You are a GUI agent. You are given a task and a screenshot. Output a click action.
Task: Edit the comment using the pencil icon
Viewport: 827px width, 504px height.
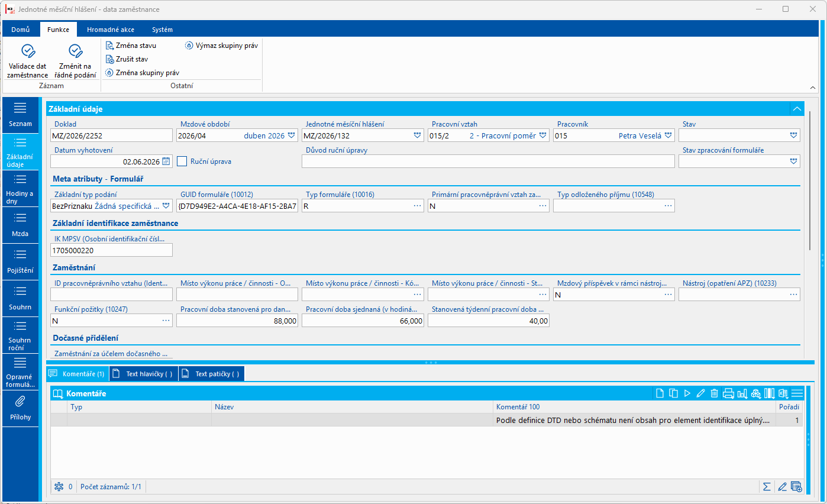coord(700,393)
